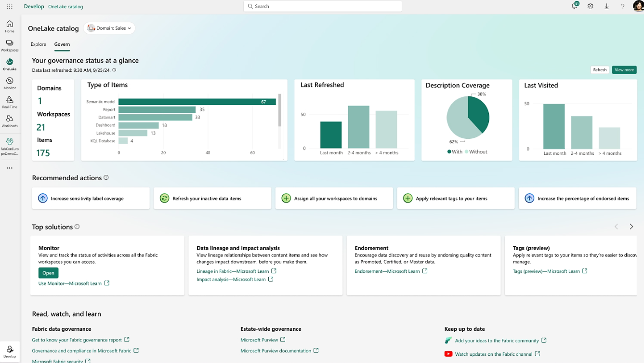Viewport: 644px width, 363px height.
Task: Open the Workloads section
Action: pyautogui.click(x=9, y=120)
